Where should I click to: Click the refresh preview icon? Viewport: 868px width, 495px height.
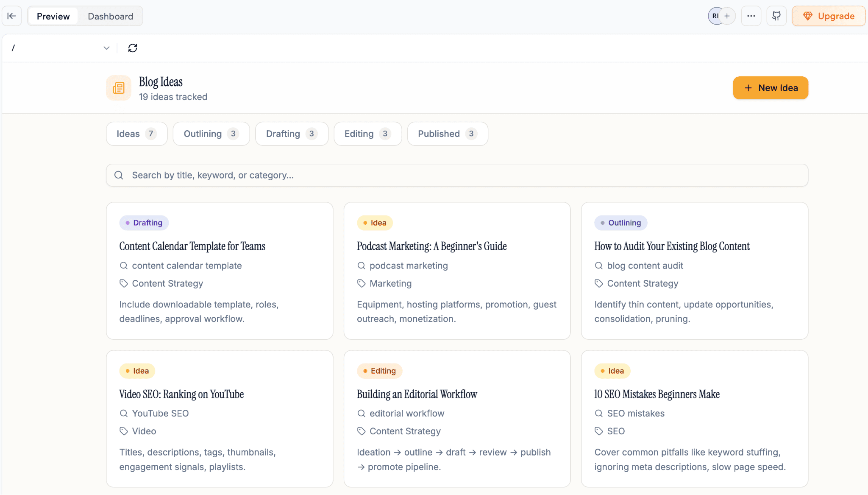(x=133, y=48)
